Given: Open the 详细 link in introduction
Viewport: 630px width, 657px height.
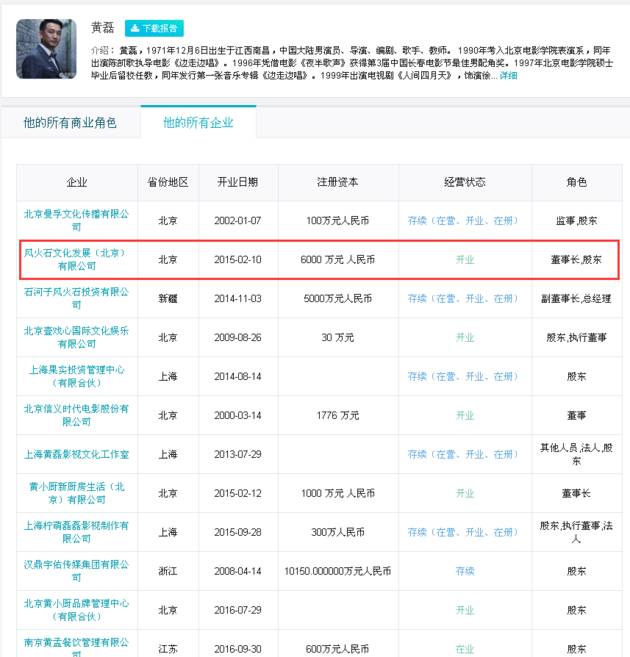Looking at the screenshot, I should 509,75.
